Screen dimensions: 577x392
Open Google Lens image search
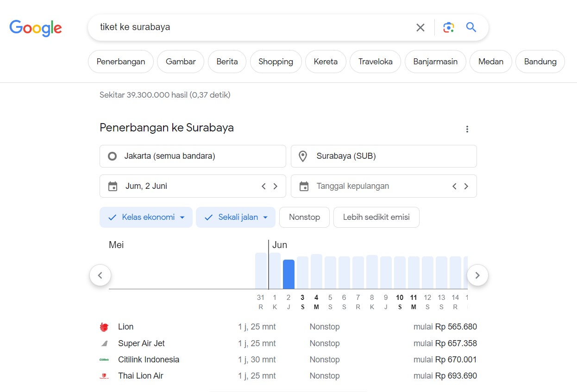448,27
